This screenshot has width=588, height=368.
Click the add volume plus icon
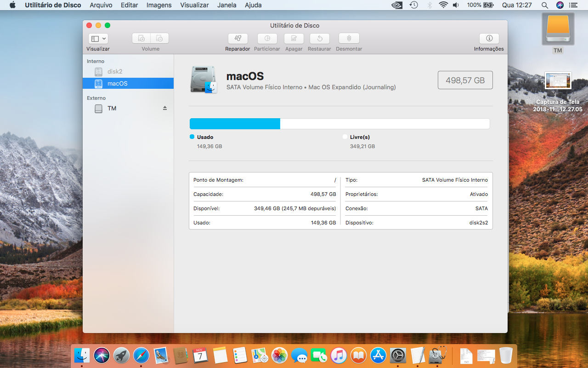click(141, 39)
